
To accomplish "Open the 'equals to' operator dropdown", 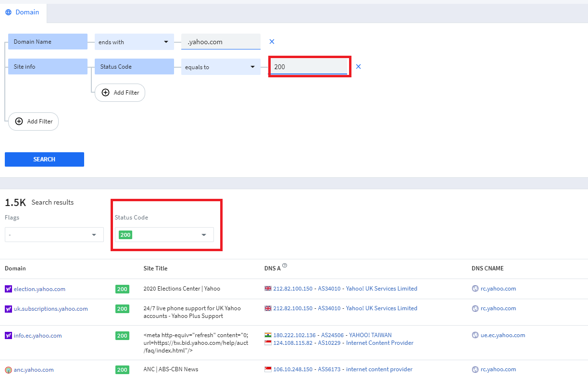I will click(x=221, y=67).
